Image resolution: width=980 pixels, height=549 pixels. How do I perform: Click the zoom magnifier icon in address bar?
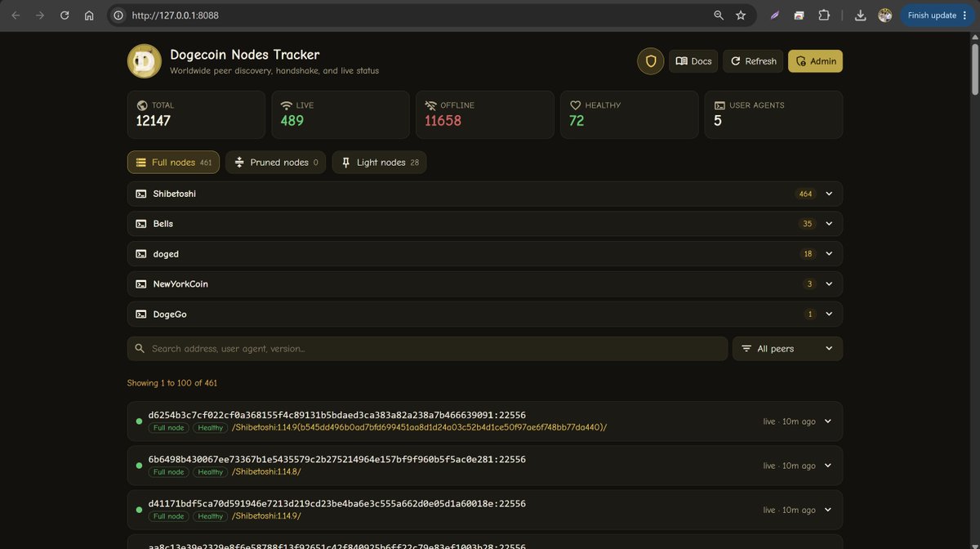(719, 16)
